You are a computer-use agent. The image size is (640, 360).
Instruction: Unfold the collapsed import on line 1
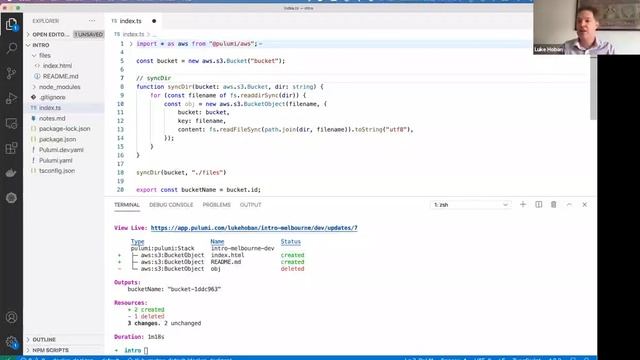pos(131,44)
